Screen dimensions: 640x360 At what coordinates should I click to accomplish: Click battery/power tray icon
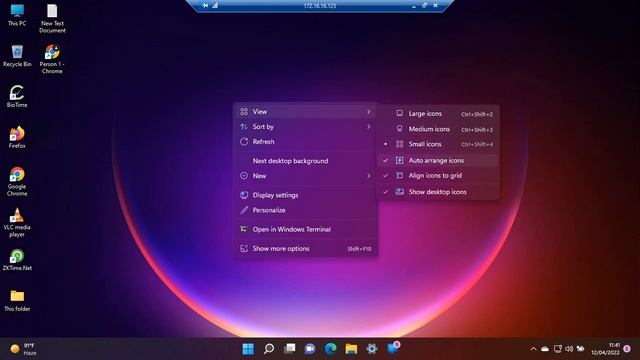click(580, 349)
